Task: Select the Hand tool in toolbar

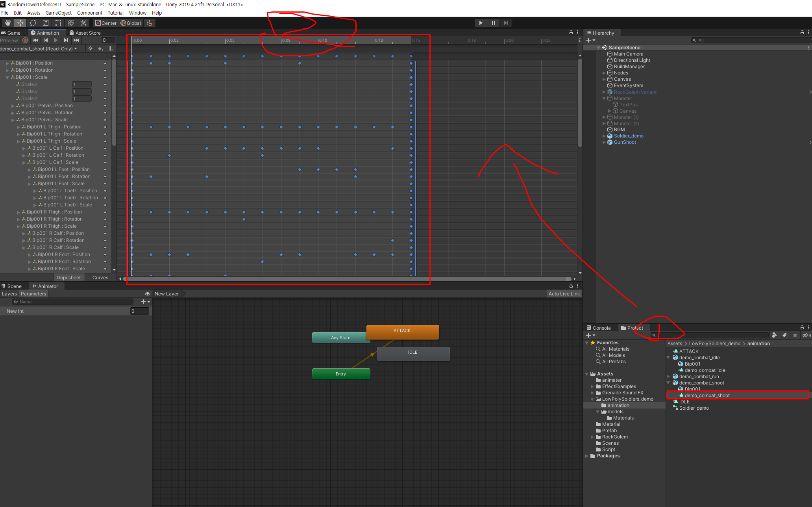Action: pyautogui.click(x=8, y=23)
